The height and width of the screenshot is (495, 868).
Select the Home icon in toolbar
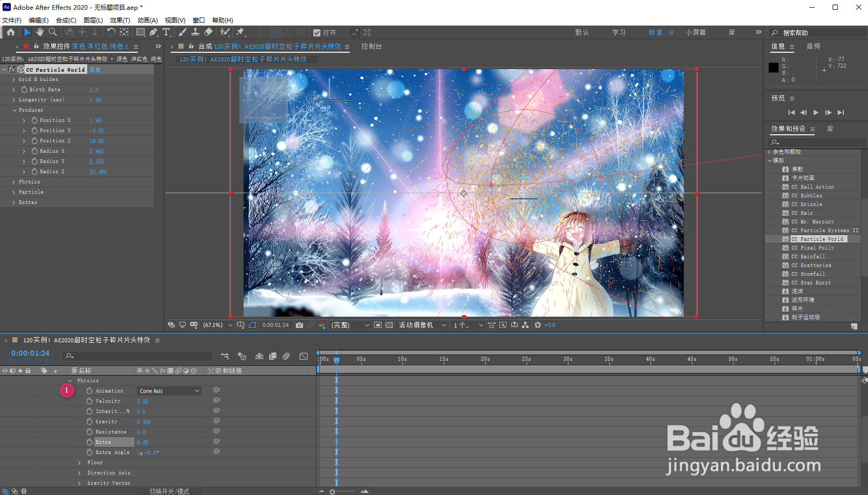11,32
